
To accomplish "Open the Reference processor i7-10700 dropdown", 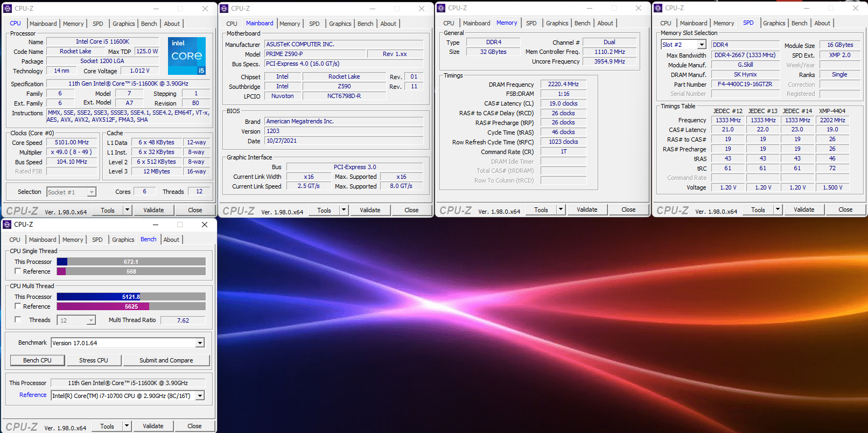I will [200, 396].
